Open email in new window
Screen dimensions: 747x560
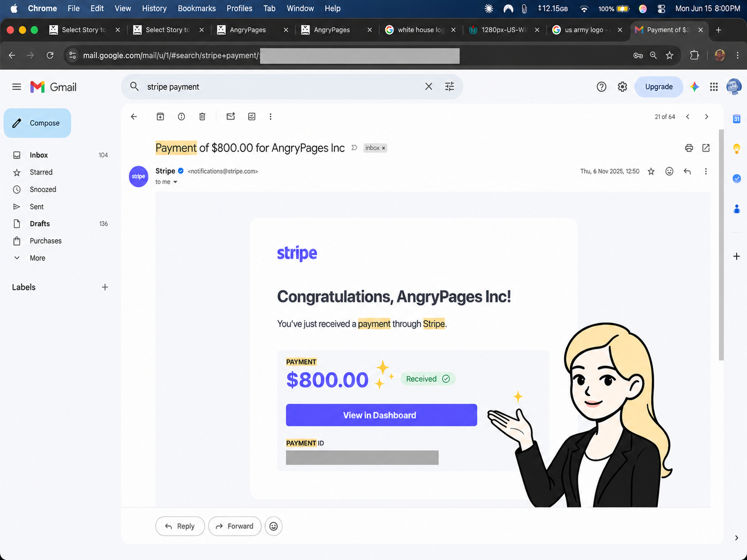(x=706, y=148)
